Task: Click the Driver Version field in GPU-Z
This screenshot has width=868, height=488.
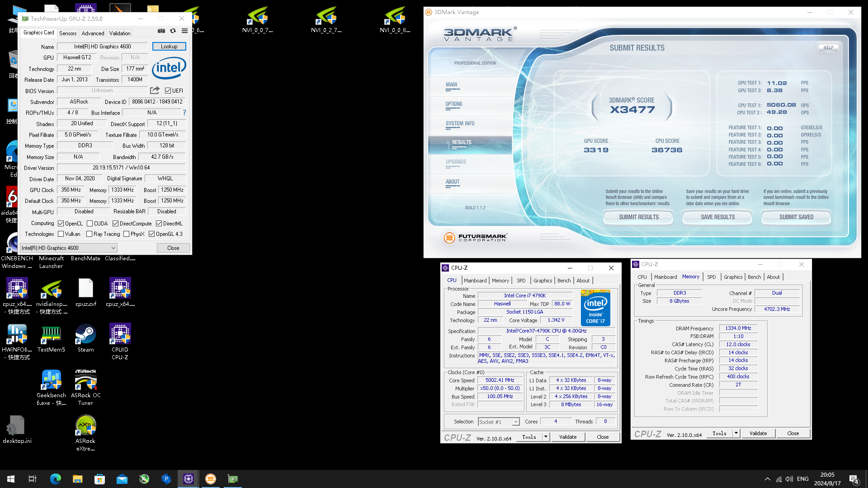Action: (x=121, y=168)
